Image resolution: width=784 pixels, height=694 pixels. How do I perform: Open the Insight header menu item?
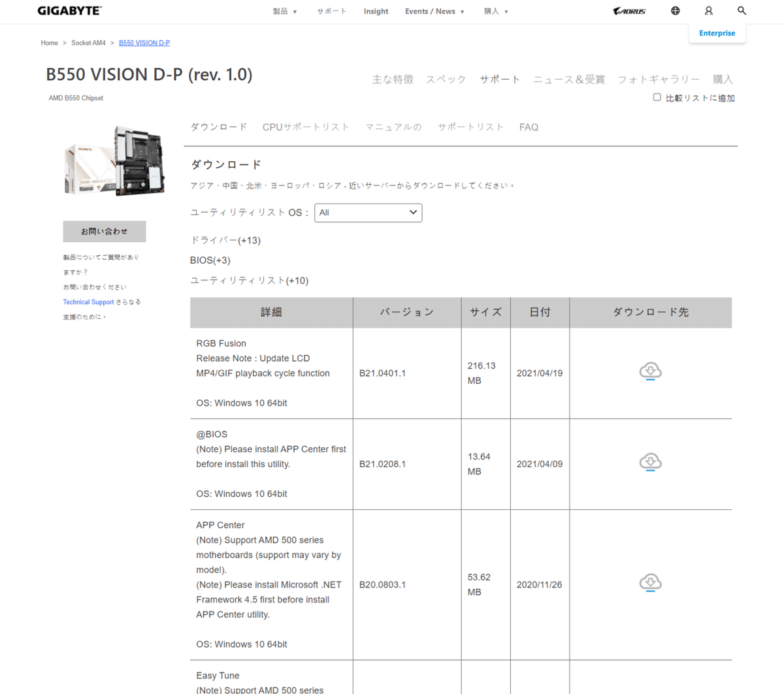coord(376,11)
